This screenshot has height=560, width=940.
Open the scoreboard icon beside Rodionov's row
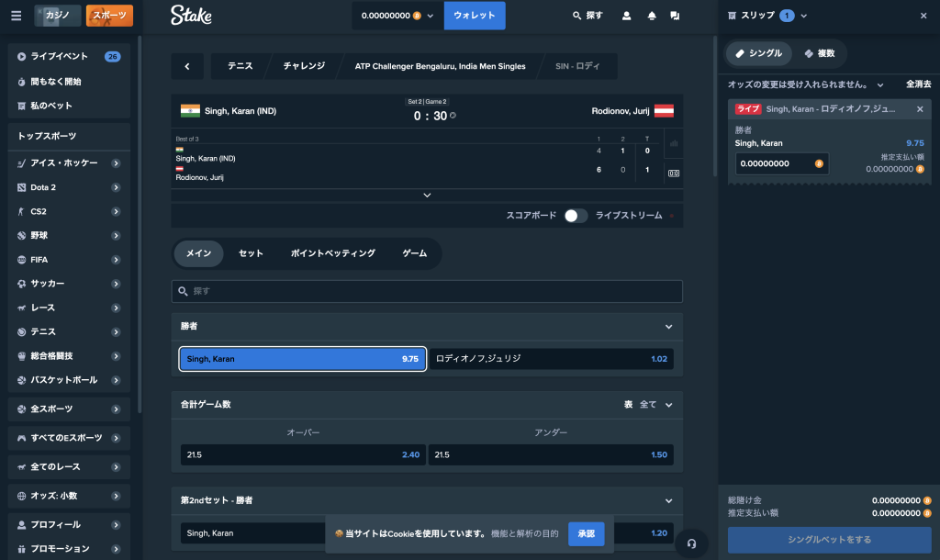click(674, 174)
